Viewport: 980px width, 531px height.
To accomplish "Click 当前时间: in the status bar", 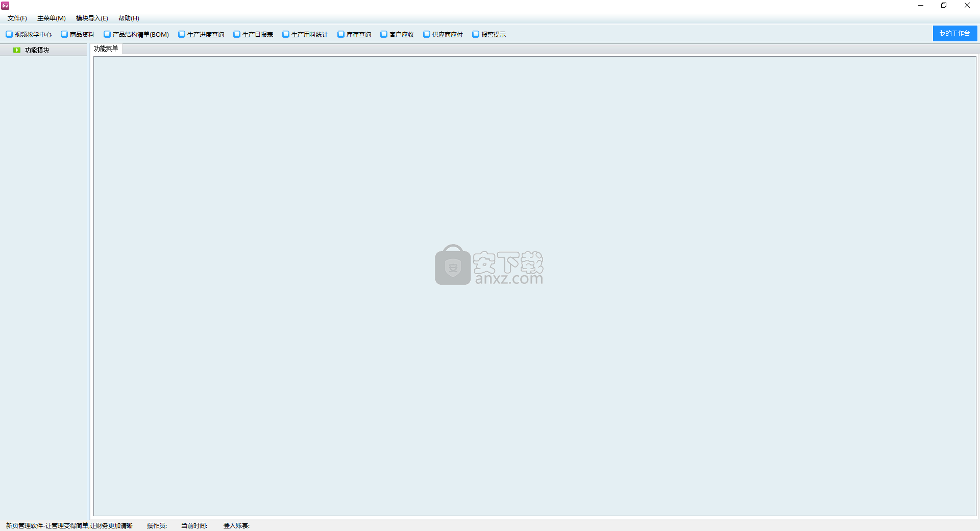I will click(194, 526).
